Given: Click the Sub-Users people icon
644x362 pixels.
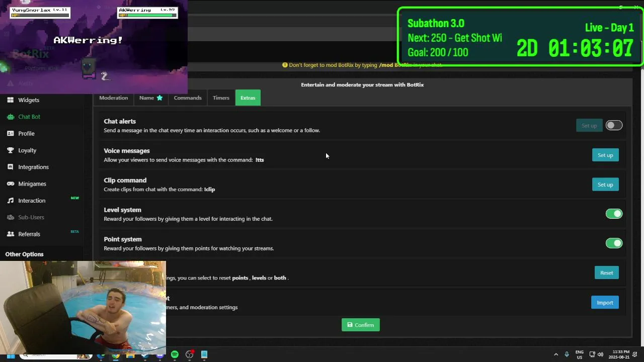Looking at the screenshot, I should 10,217.
